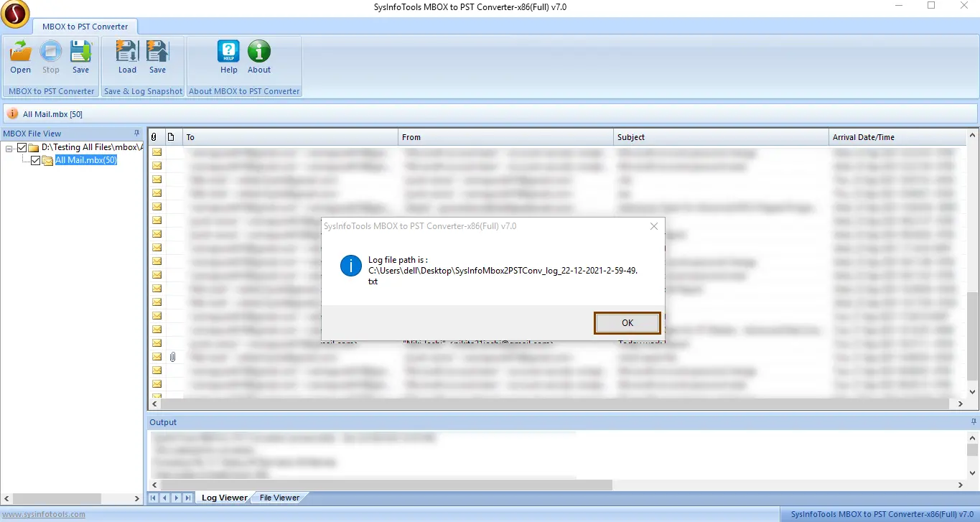This screenshot has height=522, width=980.
Task: Go to the previous tab with the navigation arrow
Action: [165, 498]
